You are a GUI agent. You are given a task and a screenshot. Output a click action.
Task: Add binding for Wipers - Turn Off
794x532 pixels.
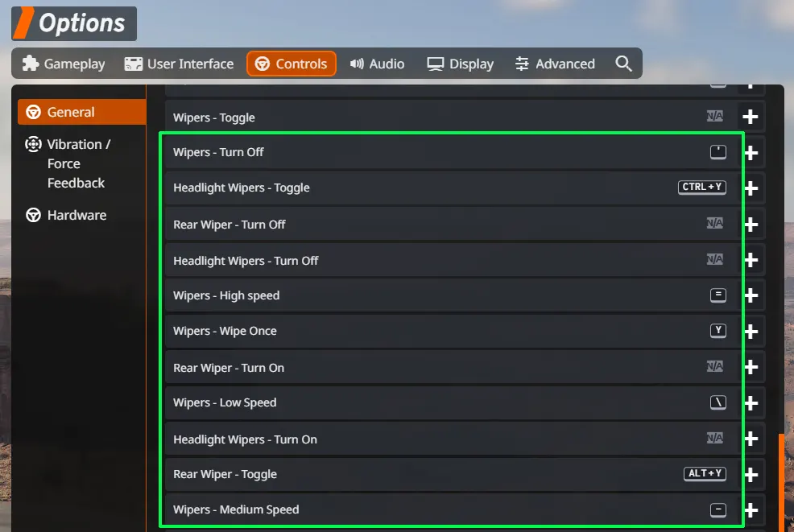(x=751, y=152)
